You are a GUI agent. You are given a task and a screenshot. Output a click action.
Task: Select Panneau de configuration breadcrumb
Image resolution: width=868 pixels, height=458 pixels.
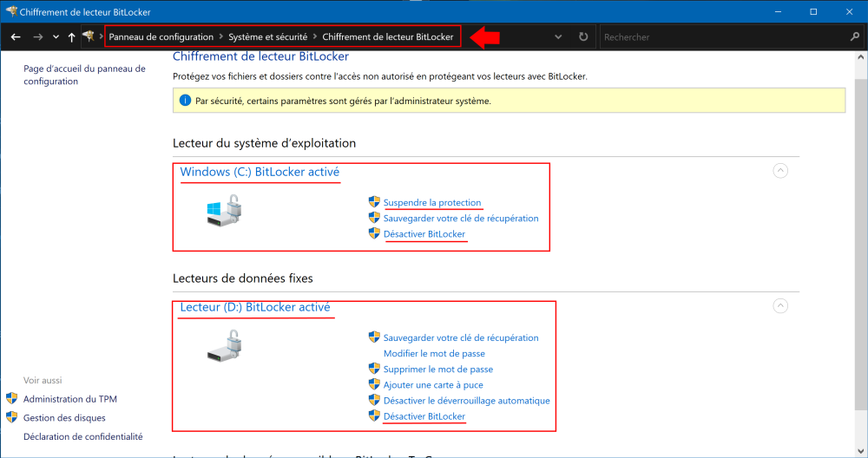(161, 37)
